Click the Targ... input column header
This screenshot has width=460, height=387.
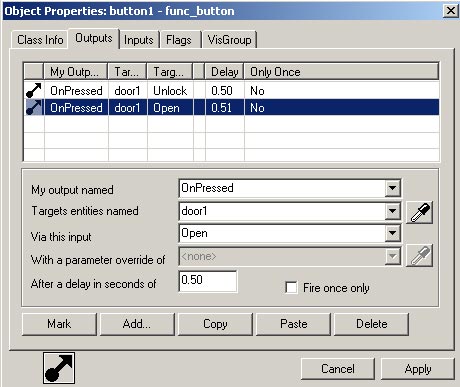[170, 72]
